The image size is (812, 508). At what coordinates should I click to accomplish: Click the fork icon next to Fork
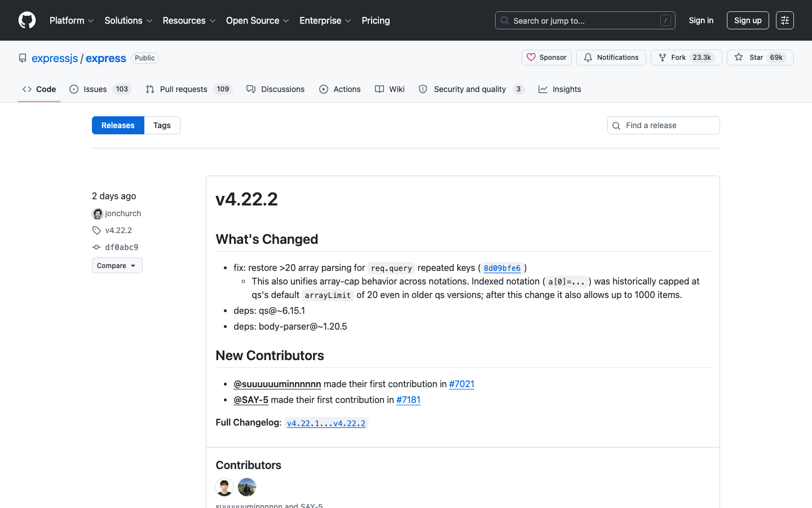[663, 58]
